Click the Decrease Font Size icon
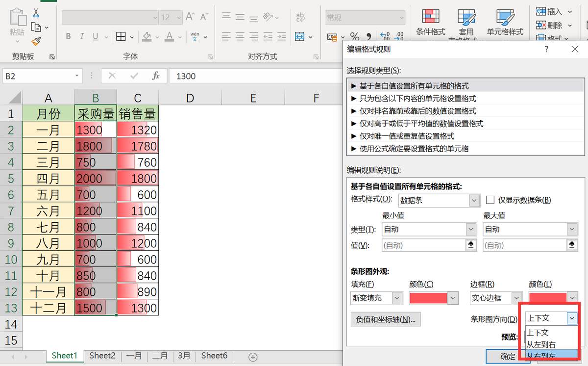Viewport: 588px width, 366px height. coord(204,17)
